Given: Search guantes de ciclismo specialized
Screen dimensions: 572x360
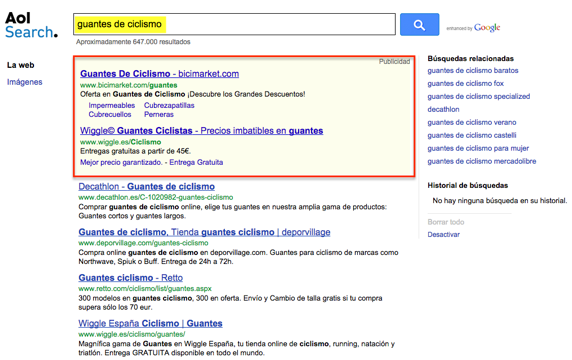Looking at the screenshot, I should [479, 96].
